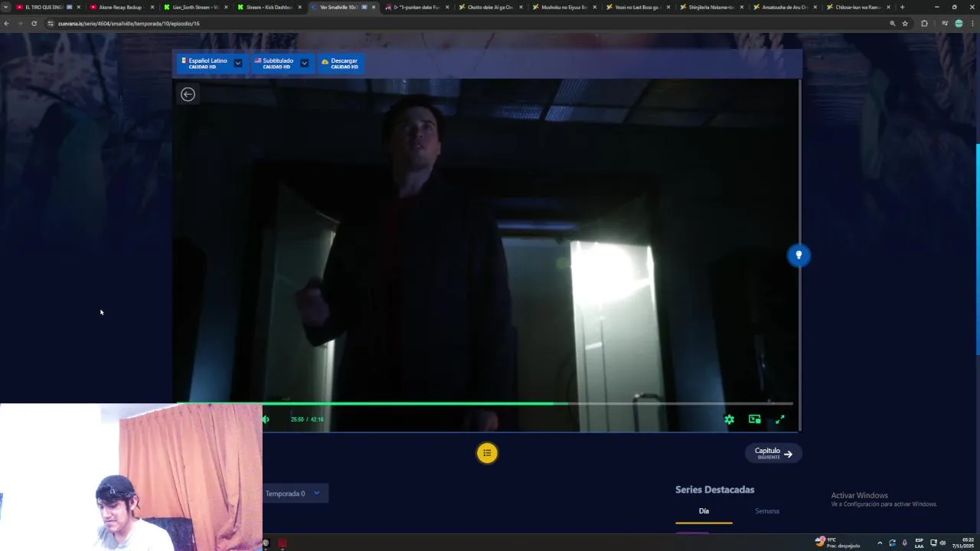Click the Series Destacadas heading
Viewport: 980px width, 551px height.
[714, 490]
